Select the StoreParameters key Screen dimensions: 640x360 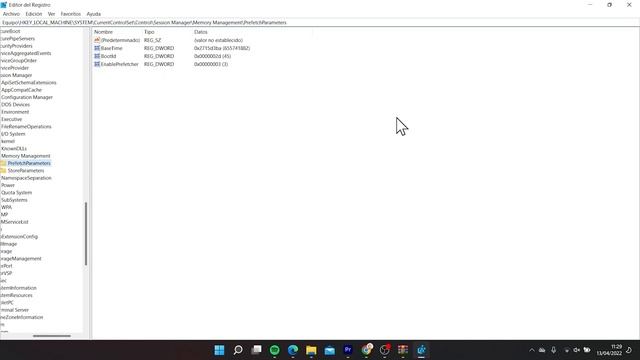pos(26,171)
